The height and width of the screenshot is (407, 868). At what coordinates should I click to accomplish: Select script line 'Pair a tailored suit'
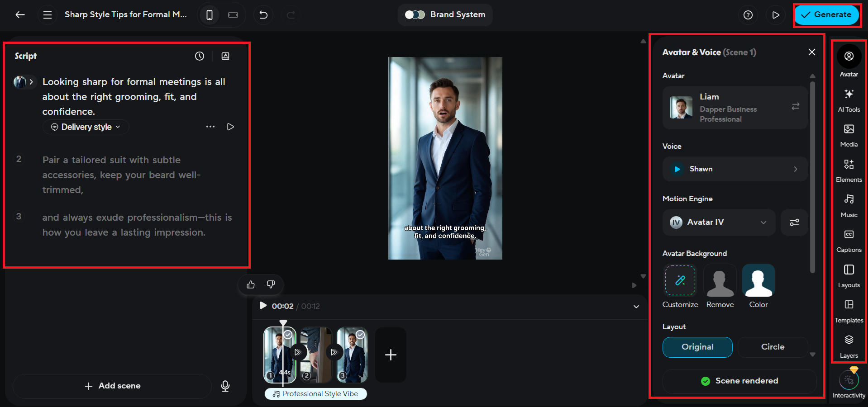(x=121, y=175)
